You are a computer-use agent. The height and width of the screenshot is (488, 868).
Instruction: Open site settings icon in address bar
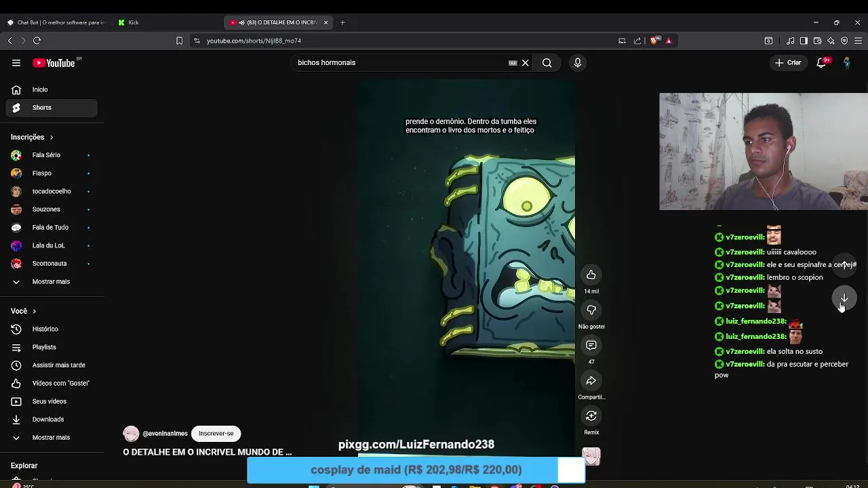pos(197,41)
